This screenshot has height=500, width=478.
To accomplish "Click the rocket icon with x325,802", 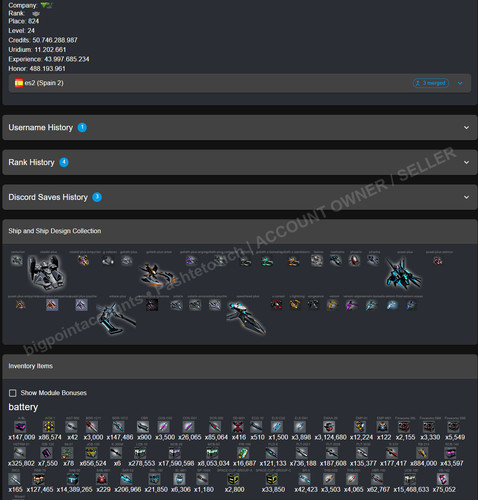I will 20,453.
